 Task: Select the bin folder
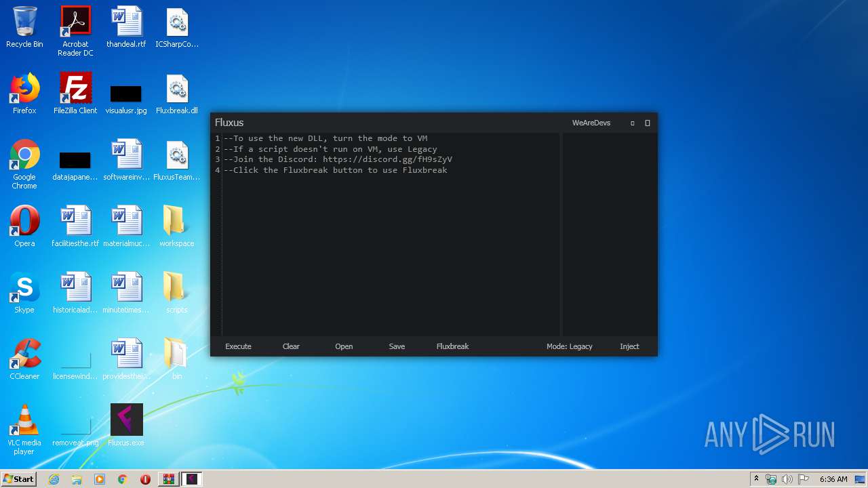point(177,360)
